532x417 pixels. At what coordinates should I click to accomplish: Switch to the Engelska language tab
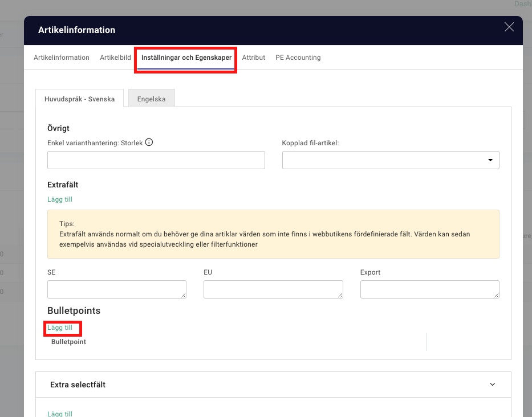(x=151, y=99)
